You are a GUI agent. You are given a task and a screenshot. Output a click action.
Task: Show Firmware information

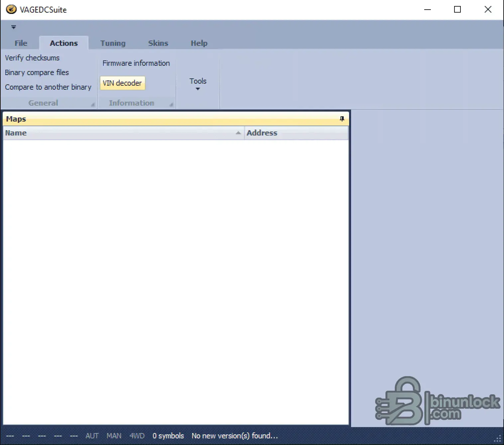(x=136, y=63)
